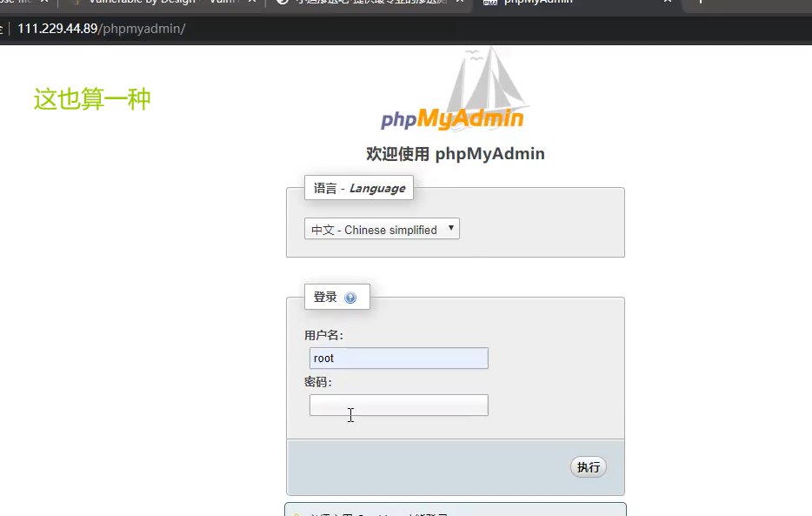Select the phpMyAdmin browser tab
This screenshot has height=516, width=812.
pos(577,3)
